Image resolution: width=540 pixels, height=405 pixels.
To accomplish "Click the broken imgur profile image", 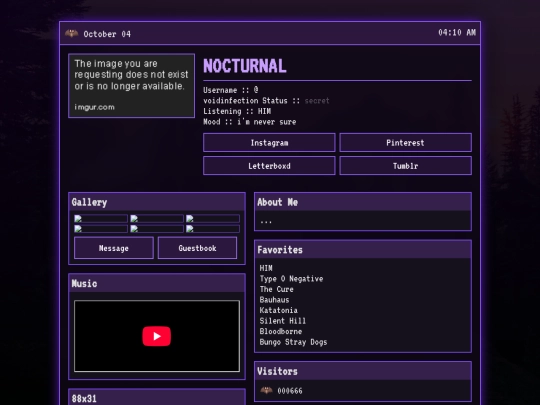I will tap(132, 86).
